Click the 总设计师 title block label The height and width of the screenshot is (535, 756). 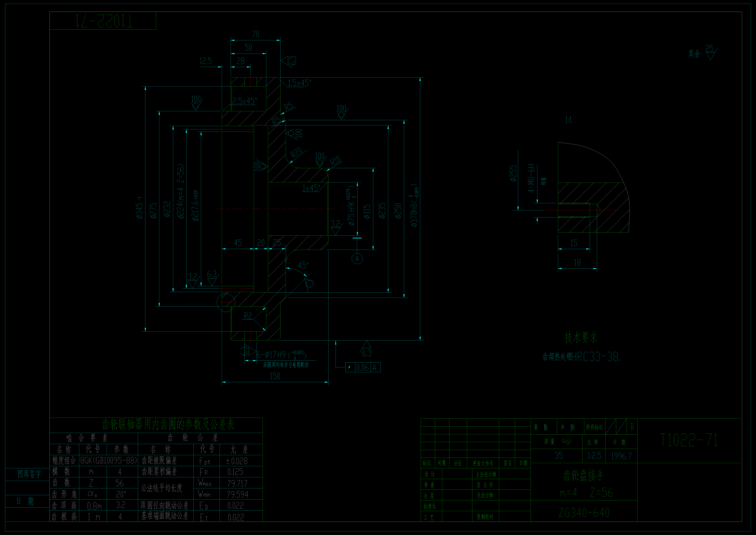485,495
